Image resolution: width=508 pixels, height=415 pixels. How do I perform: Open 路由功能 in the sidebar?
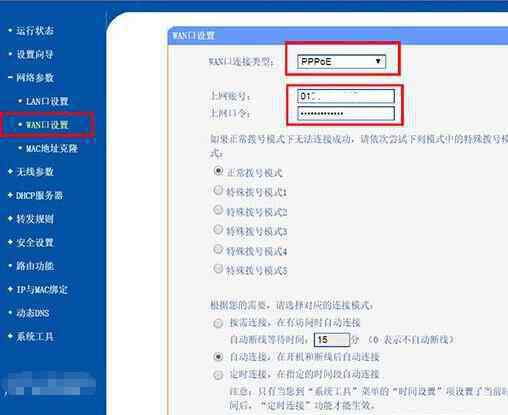(x=35, y=266)
